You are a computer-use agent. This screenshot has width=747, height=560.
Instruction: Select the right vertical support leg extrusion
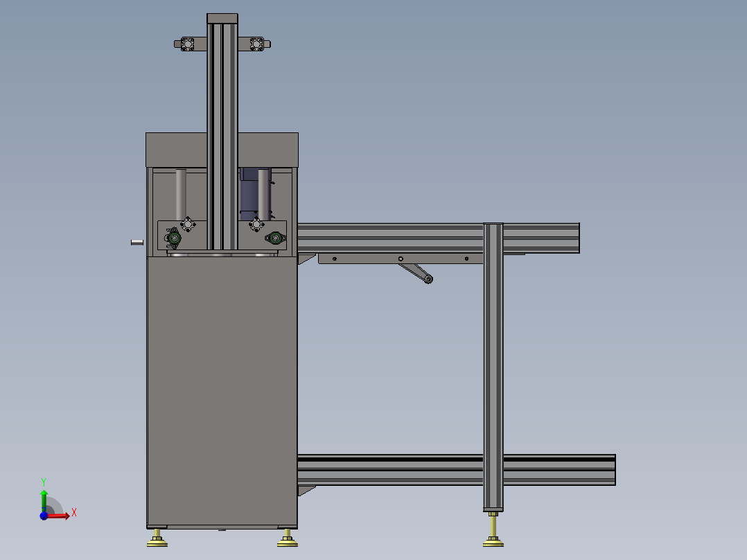pos(493,367)
